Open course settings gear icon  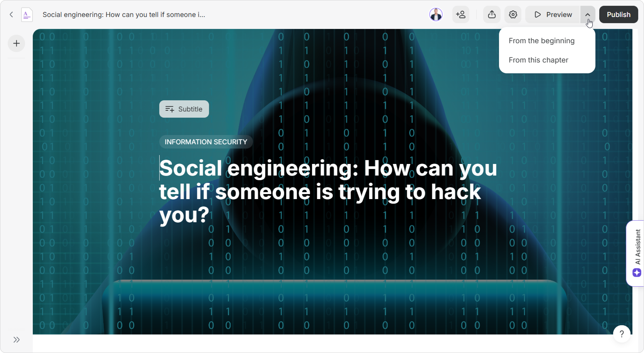pyautogui.click(x=513, y=14)
